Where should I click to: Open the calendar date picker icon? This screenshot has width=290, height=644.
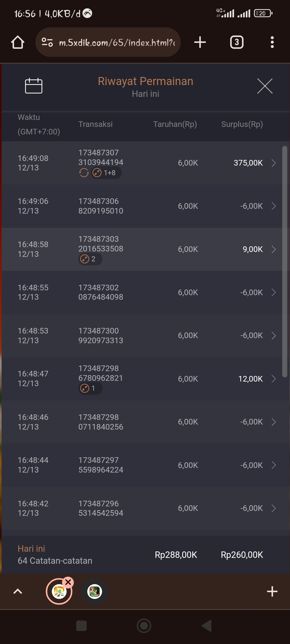click(x=34, y=86)
